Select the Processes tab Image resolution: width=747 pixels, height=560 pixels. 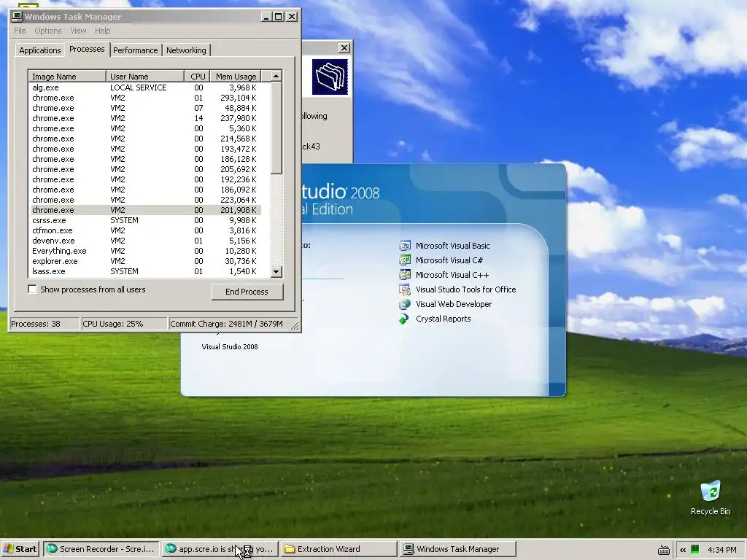(x=87, y=49)
